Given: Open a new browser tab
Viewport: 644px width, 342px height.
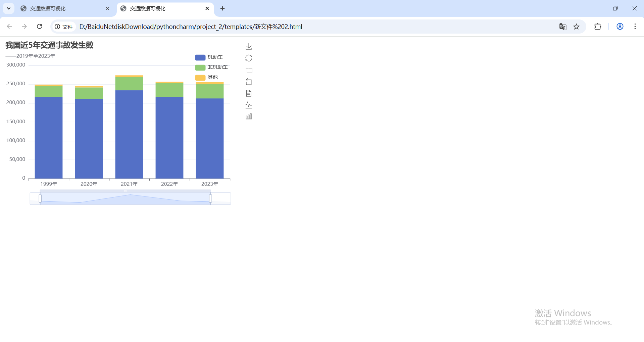Looking at the screenshot, I should pos(222,8).
